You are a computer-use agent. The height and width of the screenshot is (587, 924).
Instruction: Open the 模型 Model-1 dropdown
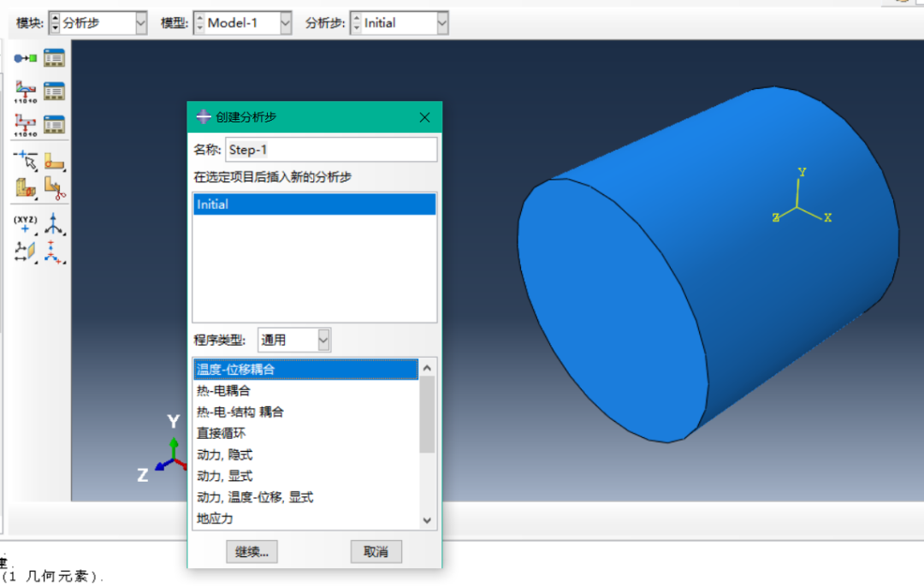[285, 24]
